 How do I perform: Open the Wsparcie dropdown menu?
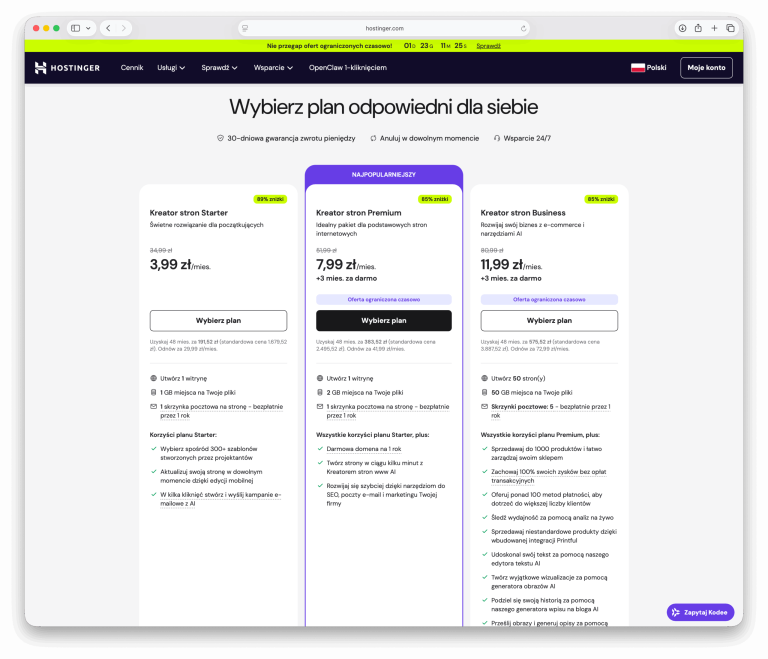tap(273, 68)
